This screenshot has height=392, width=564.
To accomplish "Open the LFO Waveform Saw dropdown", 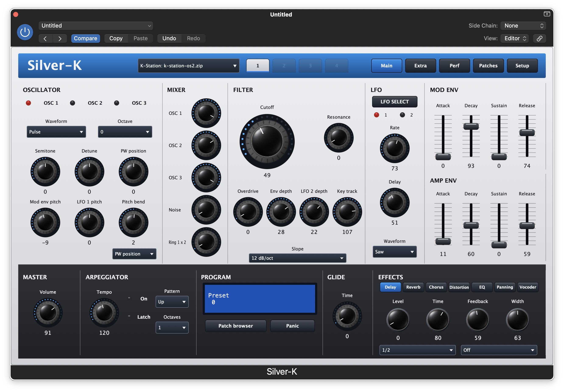I will [395, 252].
